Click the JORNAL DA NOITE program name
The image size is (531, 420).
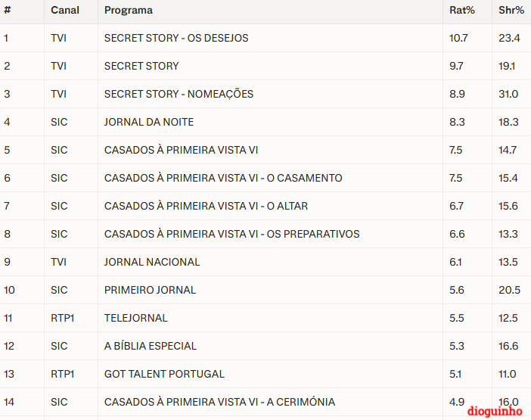click(x=149, y=122)
